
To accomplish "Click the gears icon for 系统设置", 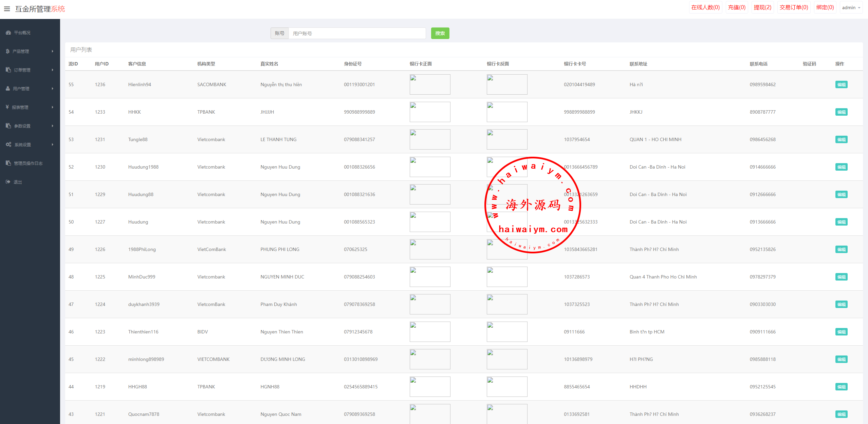I will [x=8, y=144].
